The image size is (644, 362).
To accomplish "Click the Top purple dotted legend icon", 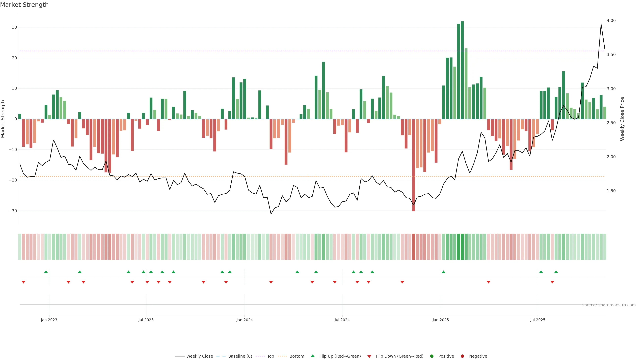I will [260, 356].
